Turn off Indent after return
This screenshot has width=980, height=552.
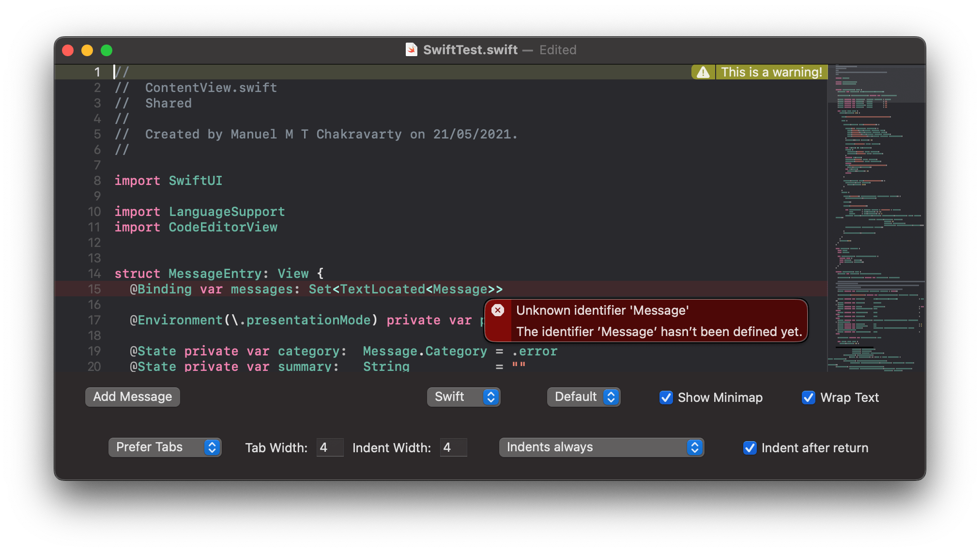point(750,448)
